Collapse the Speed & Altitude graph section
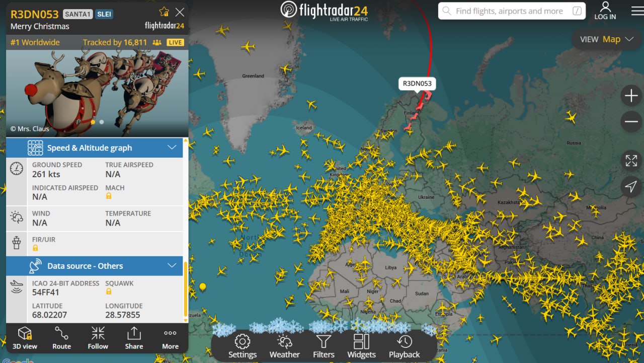This screenshot has height=363, width=644. pyautogui.click(x=172, y=148)
